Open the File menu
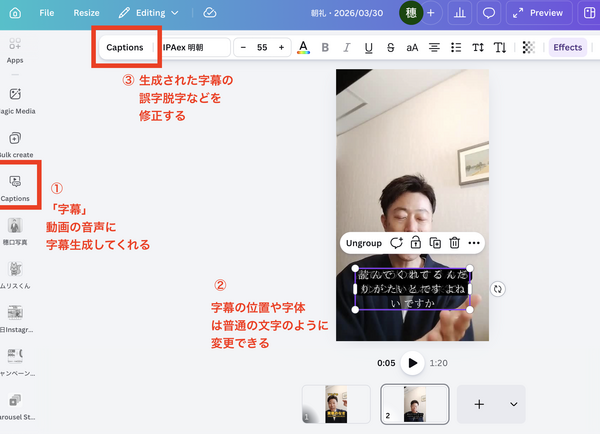 (x=47, y=13)
